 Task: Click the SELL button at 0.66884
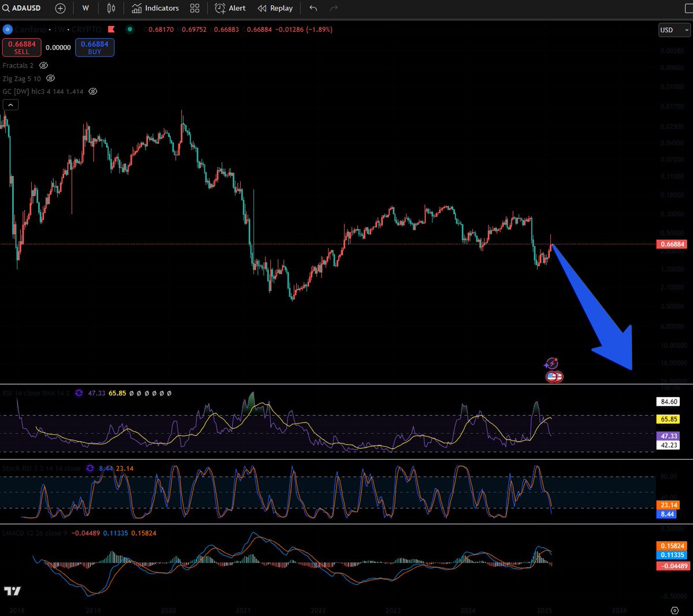(21, 47)
